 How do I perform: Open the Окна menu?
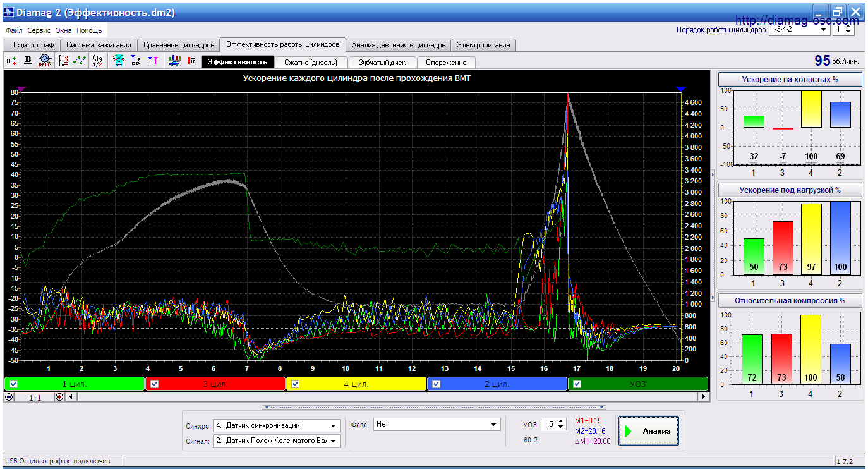pyautogui.click(x=63, y=30)
